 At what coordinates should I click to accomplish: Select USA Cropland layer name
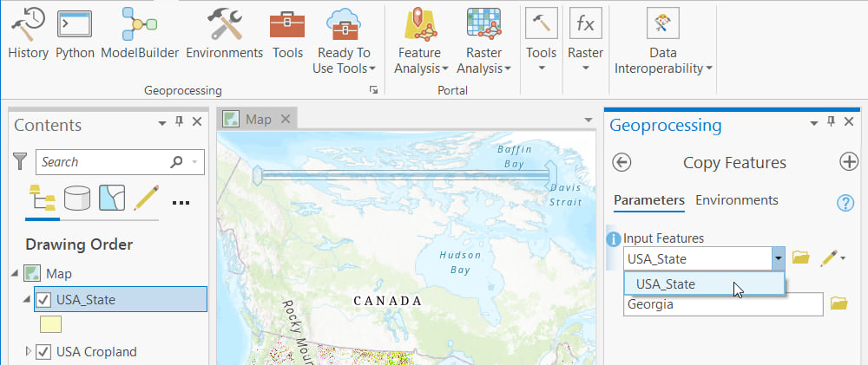[96, 352]
